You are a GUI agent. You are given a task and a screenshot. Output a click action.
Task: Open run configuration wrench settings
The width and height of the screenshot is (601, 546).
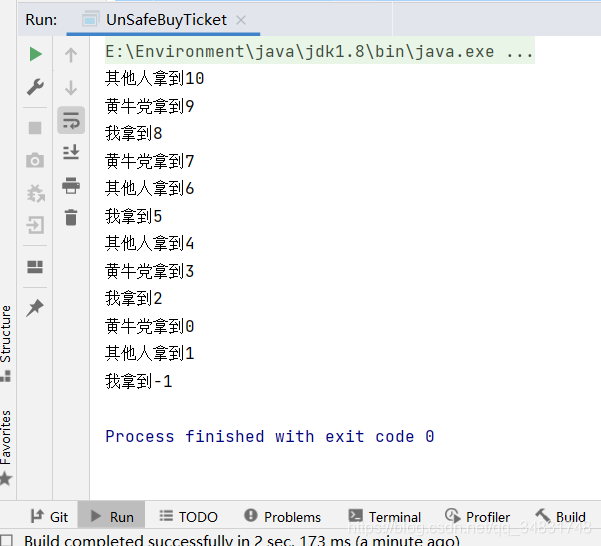[35, 87]
